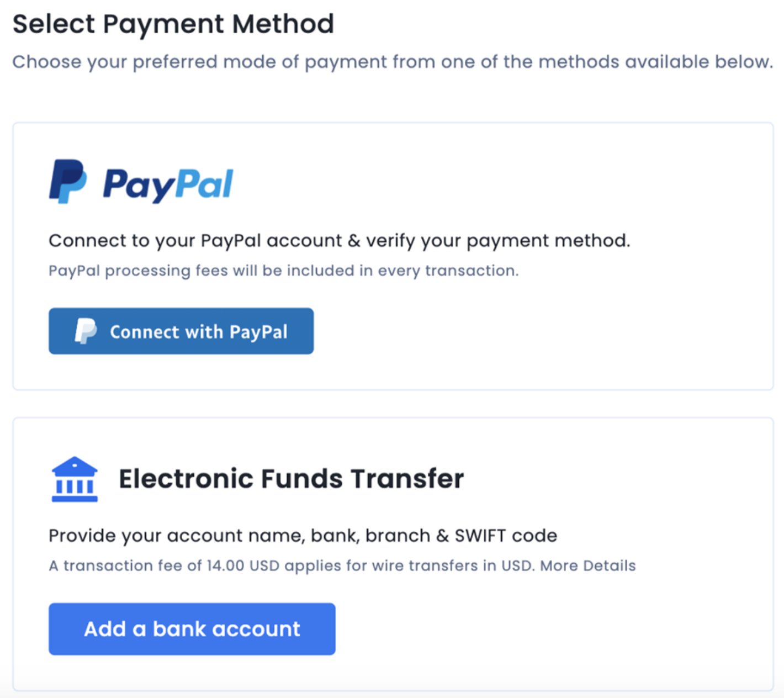This screenshot has width=784, height=698.
Task: Click the 'Connect with PayPal' button label text
Action: coord(199,332)
